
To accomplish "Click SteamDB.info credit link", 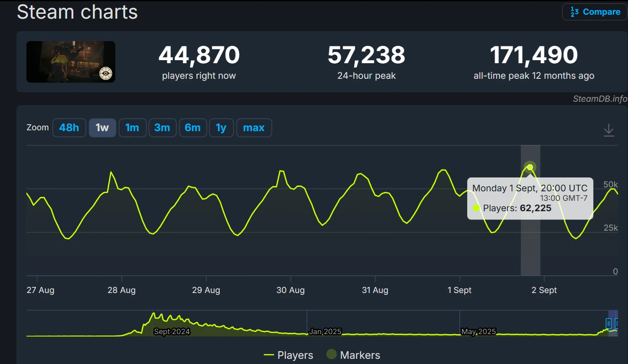I will coord(600,99).
